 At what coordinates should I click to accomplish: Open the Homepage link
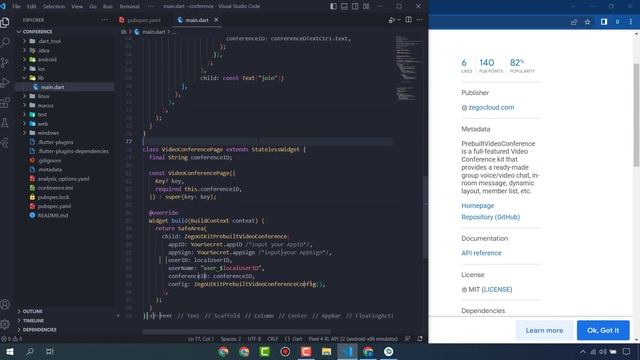pos(478,206)
